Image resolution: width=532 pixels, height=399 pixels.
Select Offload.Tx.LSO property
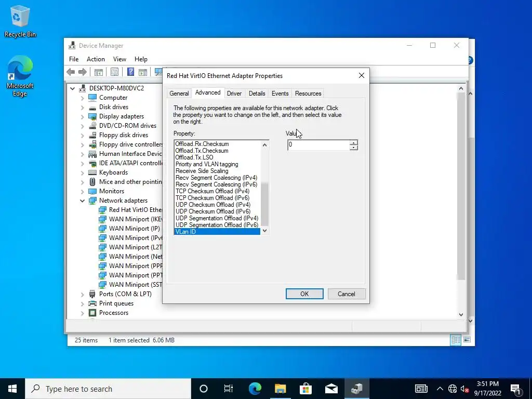click(194, 157)
